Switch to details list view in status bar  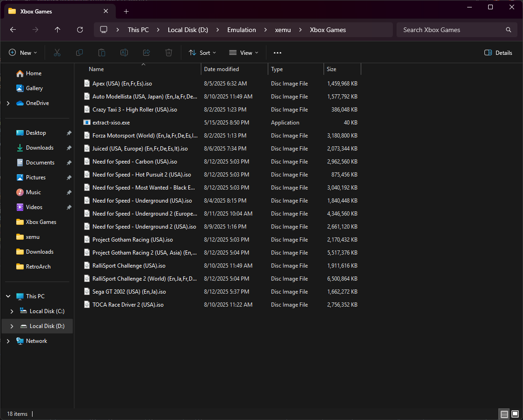(x=504, y=413)
